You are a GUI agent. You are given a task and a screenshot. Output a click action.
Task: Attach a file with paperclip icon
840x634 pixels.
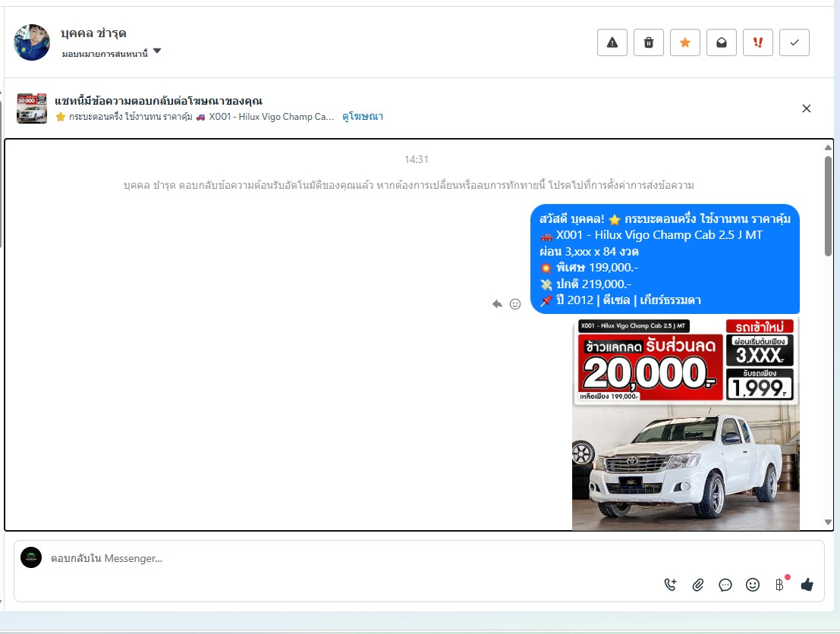tap(697, 585)
